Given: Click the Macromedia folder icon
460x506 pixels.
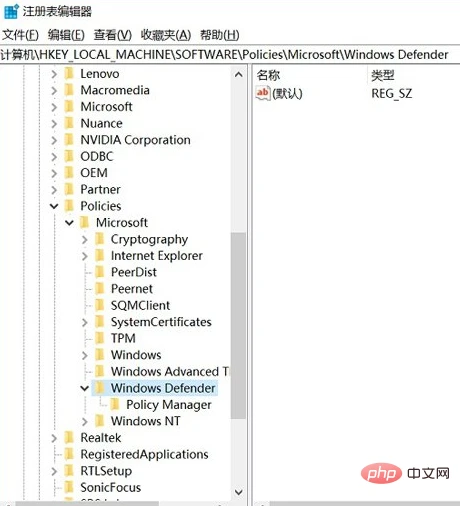Looking at the screenshot, I should tap(69, 90).
